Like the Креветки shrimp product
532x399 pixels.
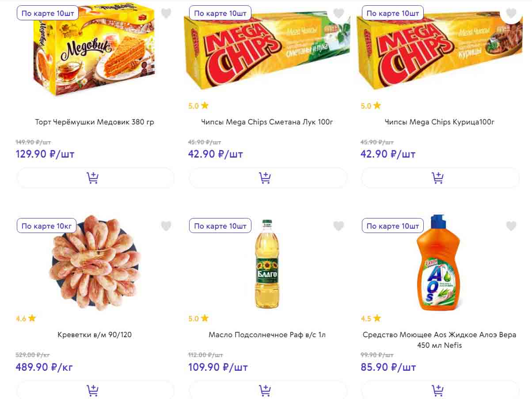166,226
